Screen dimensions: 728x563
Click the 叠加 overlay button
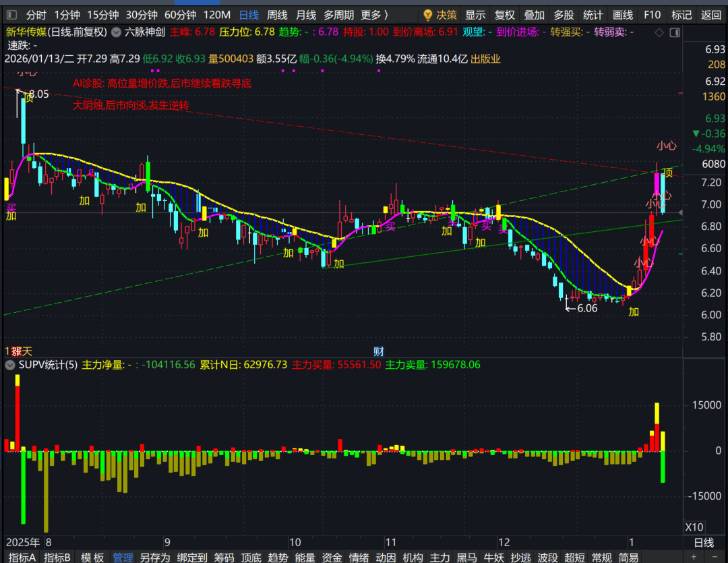(534, 16)
